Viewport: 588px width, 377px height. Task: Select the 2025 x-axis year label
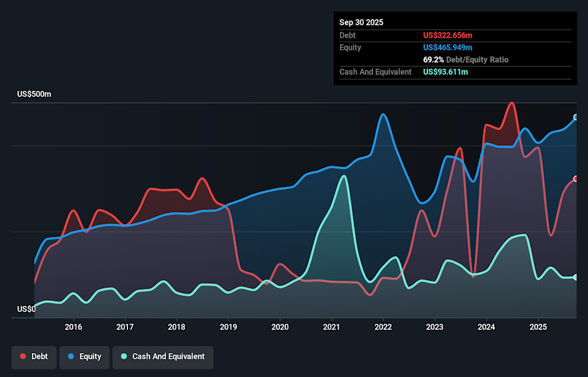click(x=538, y=326)
